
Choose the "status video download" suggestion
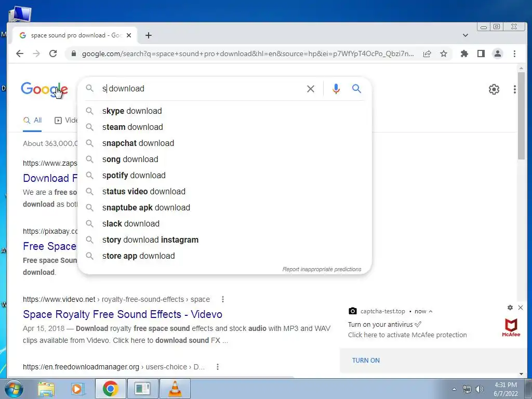click(x=224, y=191)
